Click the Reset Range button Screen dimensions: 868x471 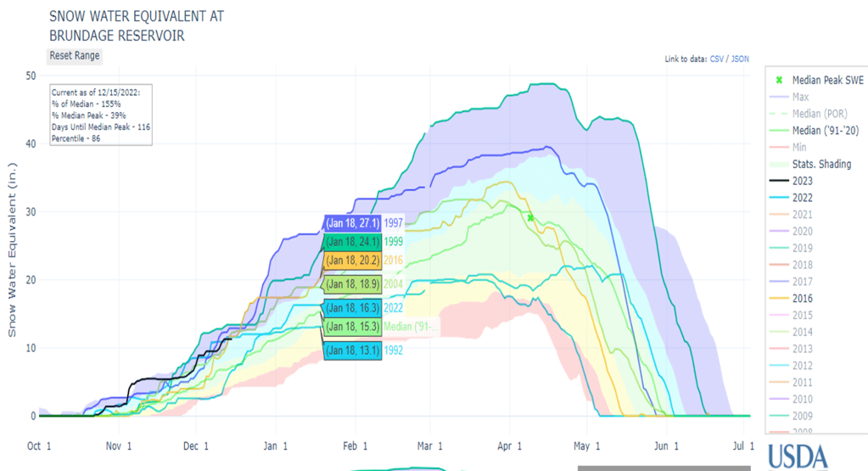(x=75, y=56)
